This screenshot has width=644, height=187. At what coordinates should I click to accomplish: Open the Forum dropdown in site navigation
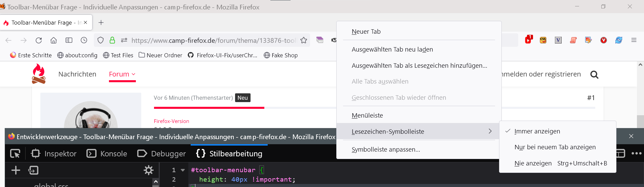pos(122,74)
